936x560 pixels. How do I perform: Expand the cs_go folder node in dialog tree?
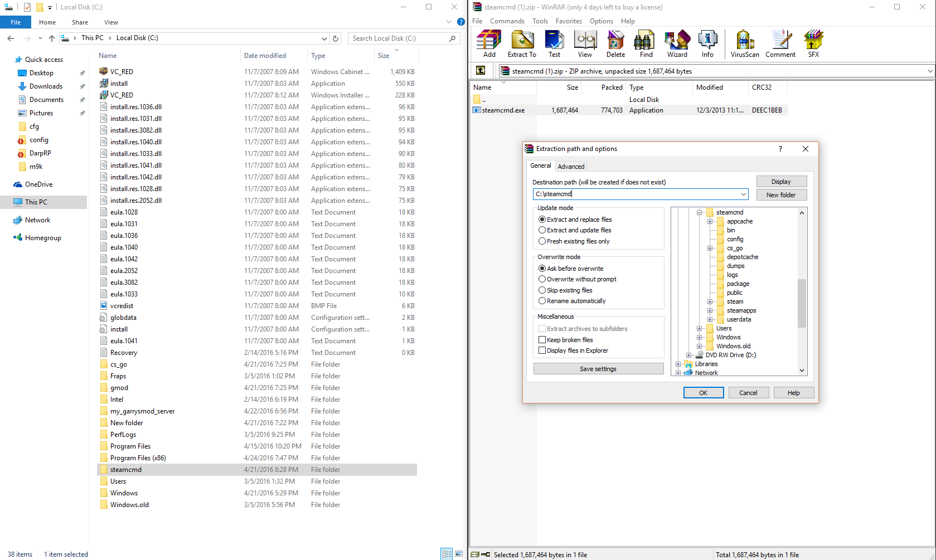[710, 248]
